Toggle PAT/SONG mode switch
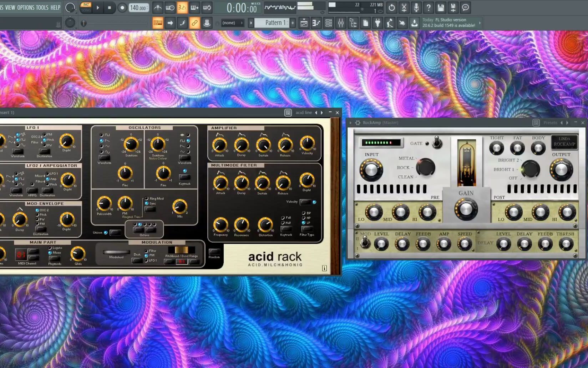The height and width of the screenshot is (368, 588). [x=86, y=7]
